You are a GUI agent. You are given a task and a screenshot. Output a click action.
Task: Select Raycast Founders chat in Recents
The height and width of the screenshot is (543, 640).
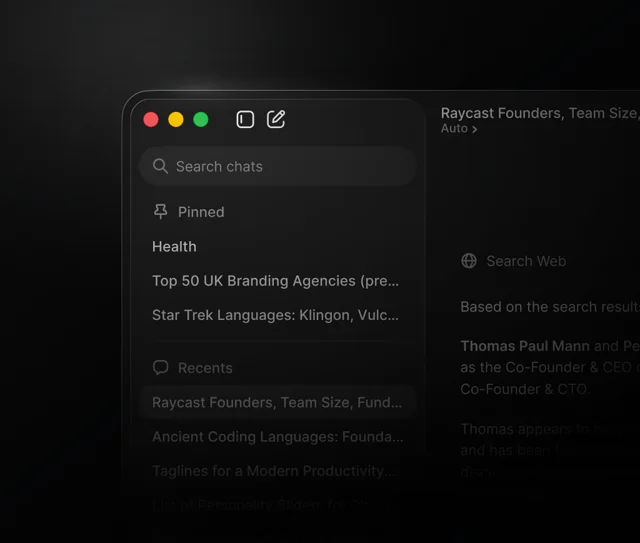(278, 403)
